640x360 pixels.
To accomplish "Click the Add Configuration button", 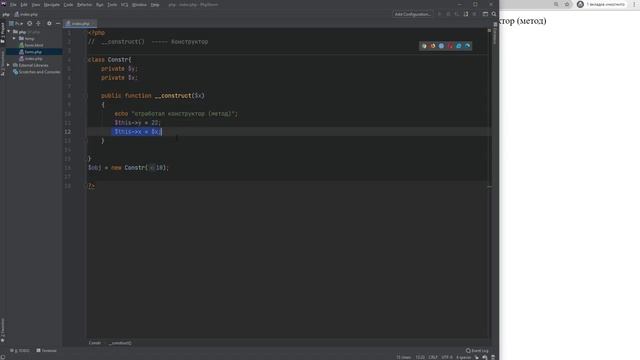I will click(412, 14).
